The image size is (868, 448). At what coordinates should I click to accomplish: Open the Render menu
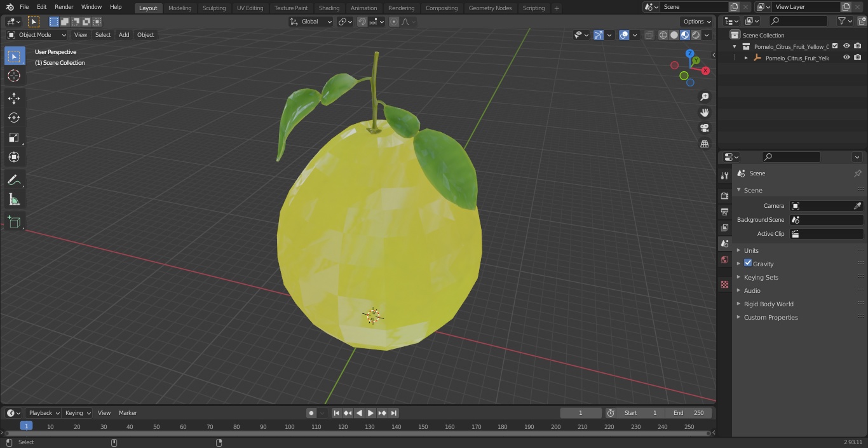64,7
